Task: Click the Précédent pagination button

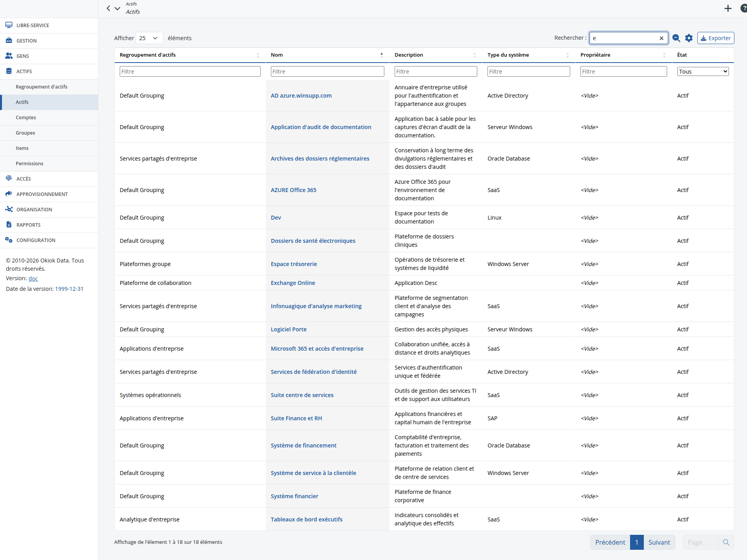Action: 610,542
